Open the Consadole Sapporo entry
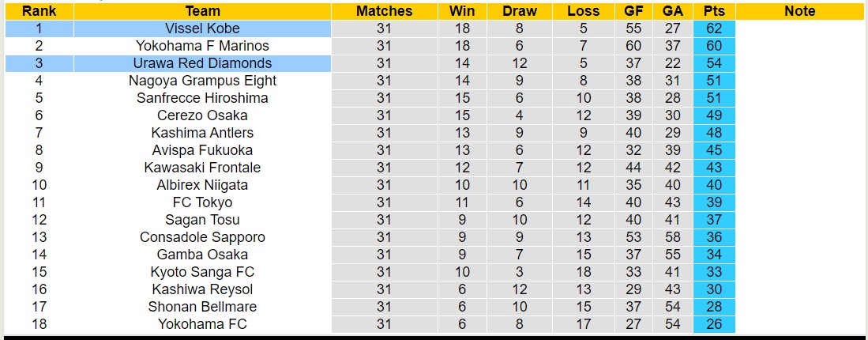868x340 pixels. click(203, 237)
